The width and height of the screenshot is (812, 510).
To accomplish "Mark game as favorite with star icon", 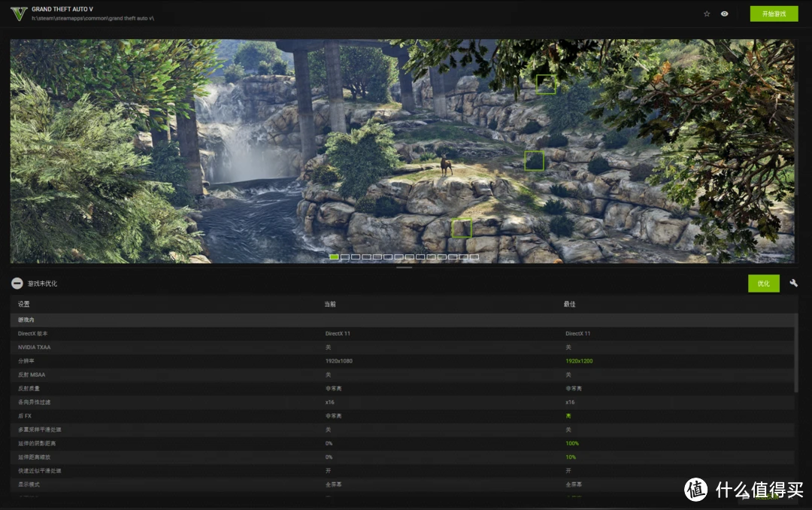I will click(x=707, y=14).
